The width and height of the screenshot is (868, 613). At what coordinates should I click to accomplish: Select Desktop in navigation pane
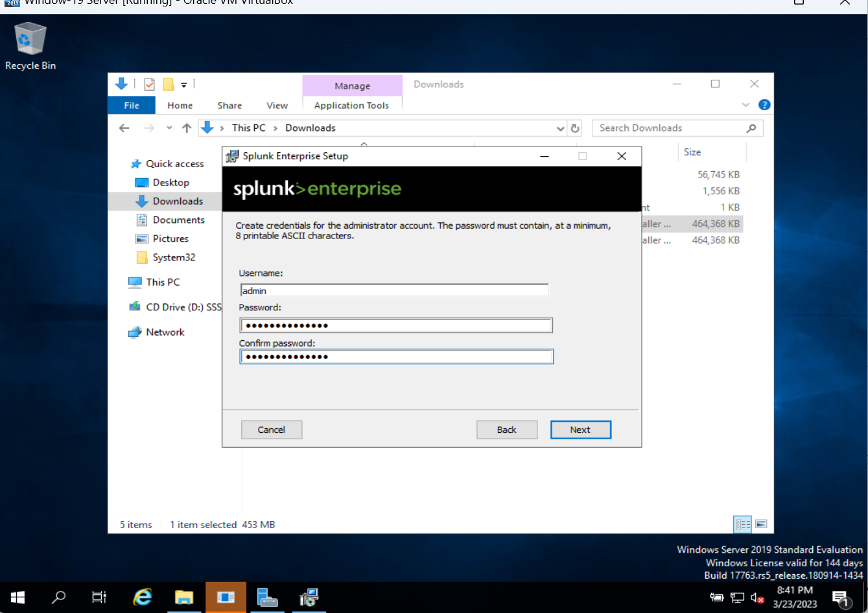(170, 183)
